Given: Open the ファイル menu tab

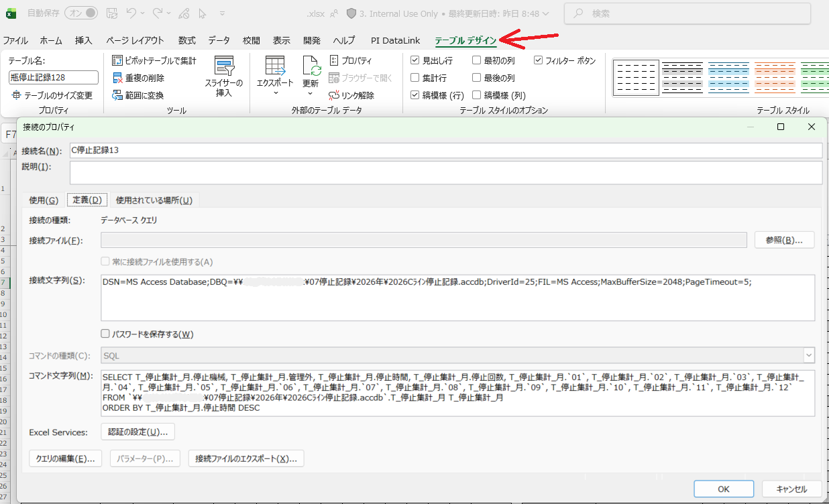Looking at the screenshot, I should (15, 40).
